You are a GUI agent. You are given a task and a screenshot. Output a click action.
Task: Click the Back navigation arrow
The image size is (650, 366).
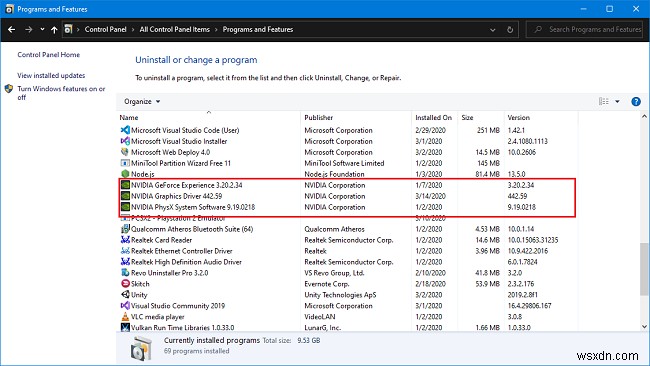pos(12,29)
